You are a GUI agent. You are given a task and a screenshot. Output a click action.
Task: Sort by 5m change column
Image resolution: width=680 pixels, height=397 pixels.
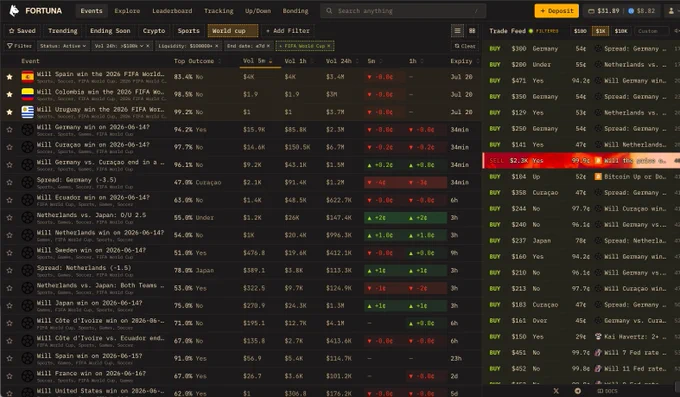(375, 61)
